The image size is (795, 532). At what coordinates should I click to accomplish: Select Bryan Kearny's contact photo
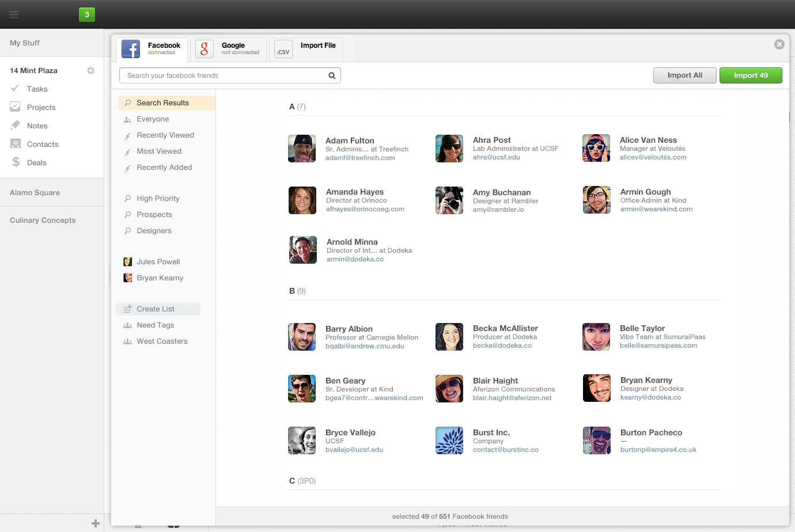coord(597,388)
